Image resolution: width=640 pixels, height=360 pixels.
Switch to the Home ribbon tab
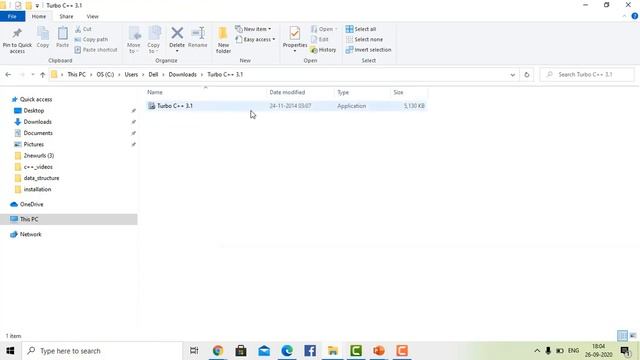(39, 16)
